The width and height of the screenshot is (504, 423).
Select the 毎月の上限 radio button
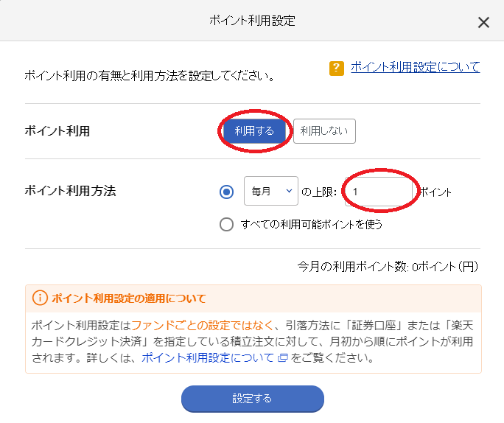[x=227, y=192]
